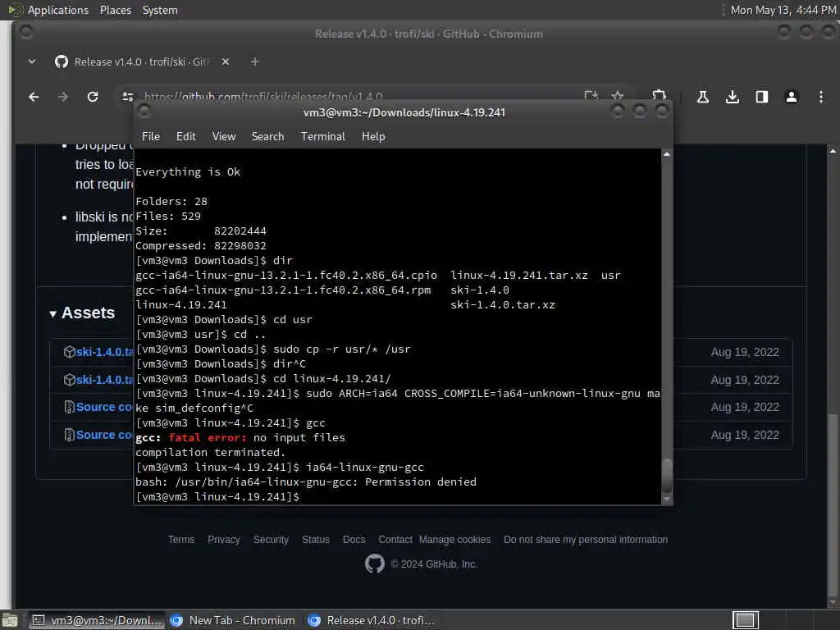The height and width of the screenshot is (630, 840).
Task: Open the extensions puzzle icon
Action: (x=659, y=95)
